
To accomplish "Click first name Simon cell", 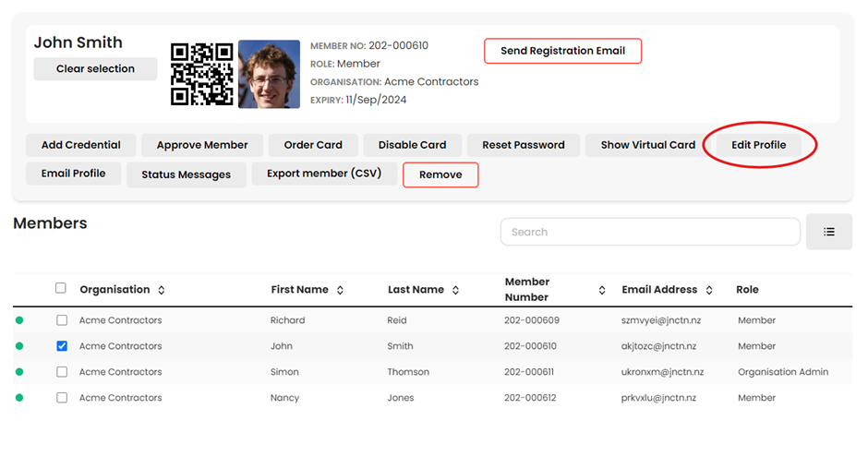I will coord(284,372).
